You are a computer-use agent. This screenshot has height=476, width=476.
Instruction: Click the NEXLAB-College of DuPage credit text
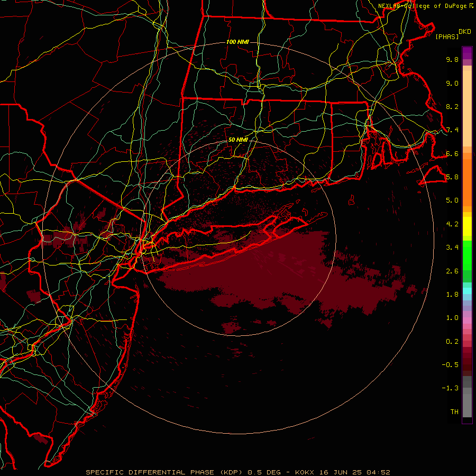pos(423,6)
